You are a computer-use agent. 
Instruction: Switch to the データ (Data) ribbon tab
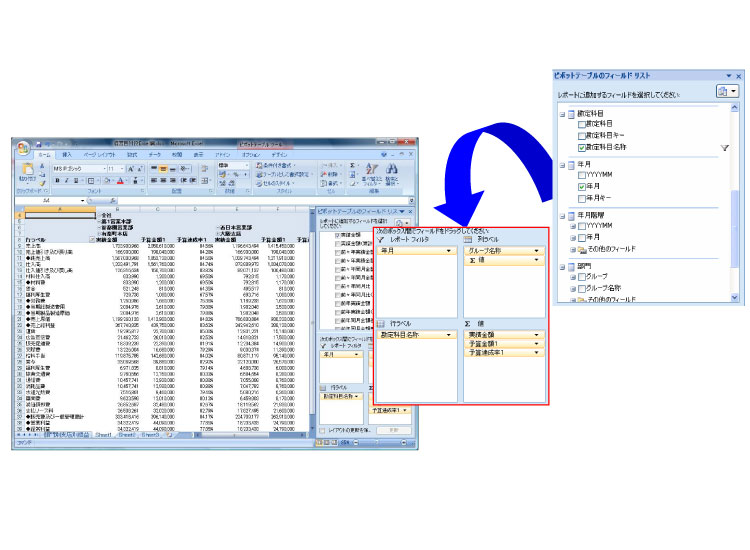pos(154,155)
